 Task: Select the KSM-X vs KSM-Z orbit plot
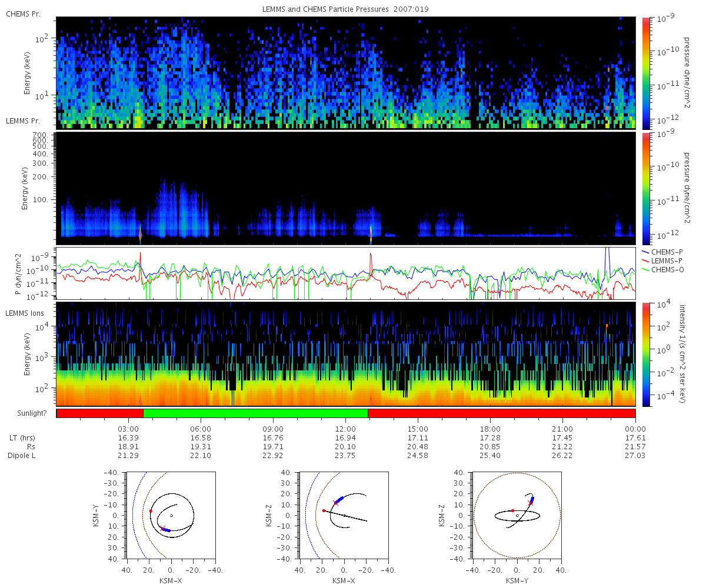pyautogui.click(x=344, y=515)
